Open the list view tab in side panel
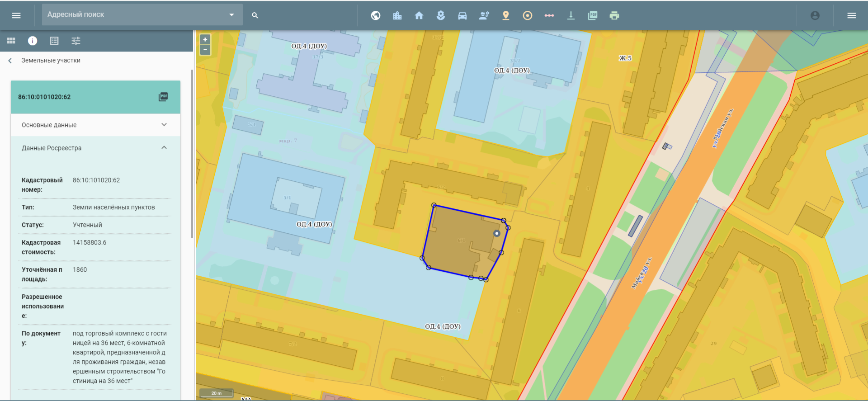868x401 pixels. (54, 41)
